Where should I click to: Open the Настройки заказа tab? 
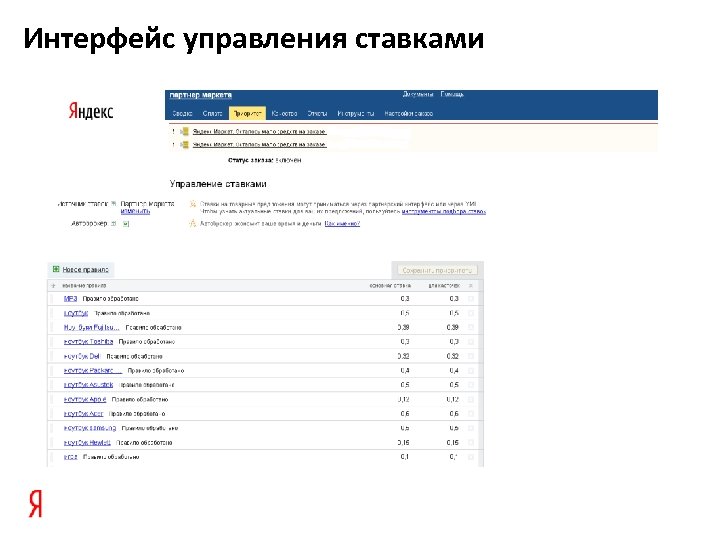click(x=409, y=113)
